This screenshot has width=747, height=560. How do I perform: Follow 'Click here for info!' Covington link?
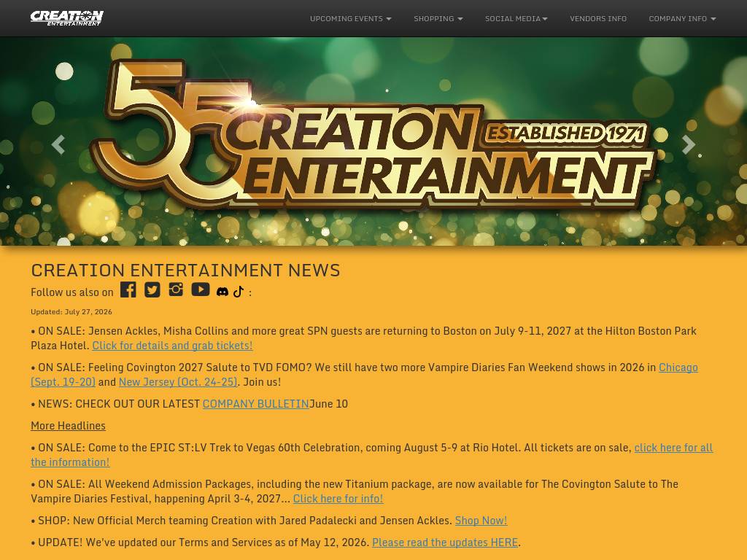[x=338, y=499]
